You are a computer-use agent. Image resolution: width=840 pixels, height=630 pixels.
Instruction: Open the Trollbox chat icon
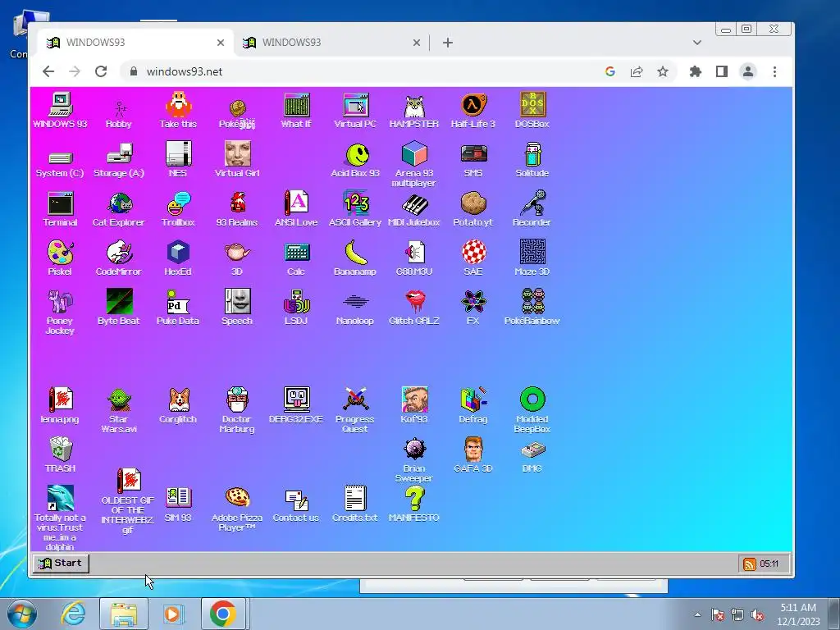(x=178, y=203)
